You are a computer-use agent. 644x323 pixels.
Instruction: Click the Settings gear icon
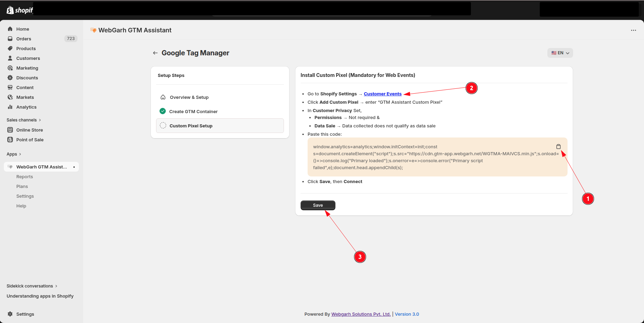coord(10,314)
